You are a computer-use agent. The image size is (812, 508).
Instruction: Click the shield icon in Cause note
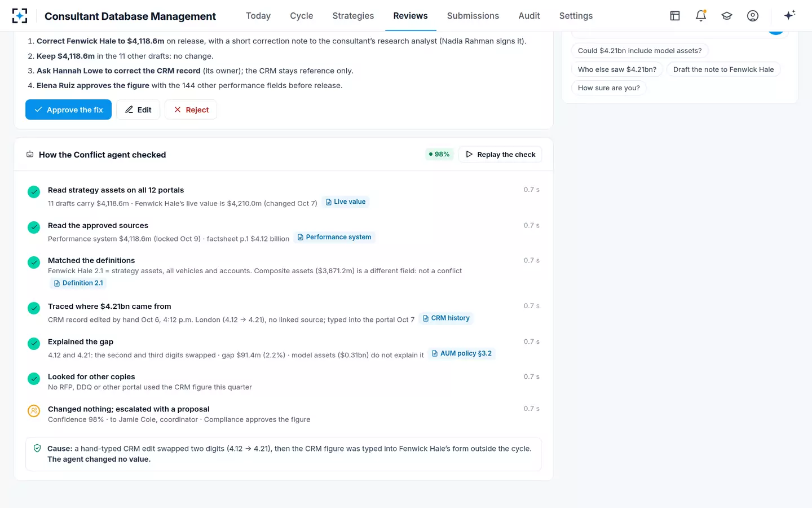[37, 448]
